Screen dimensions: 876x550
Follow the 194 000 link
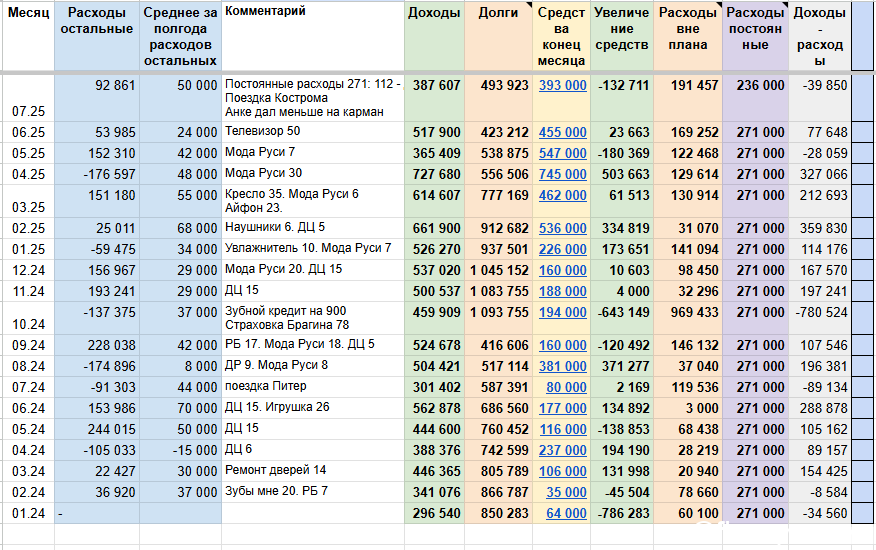point(563,312)
